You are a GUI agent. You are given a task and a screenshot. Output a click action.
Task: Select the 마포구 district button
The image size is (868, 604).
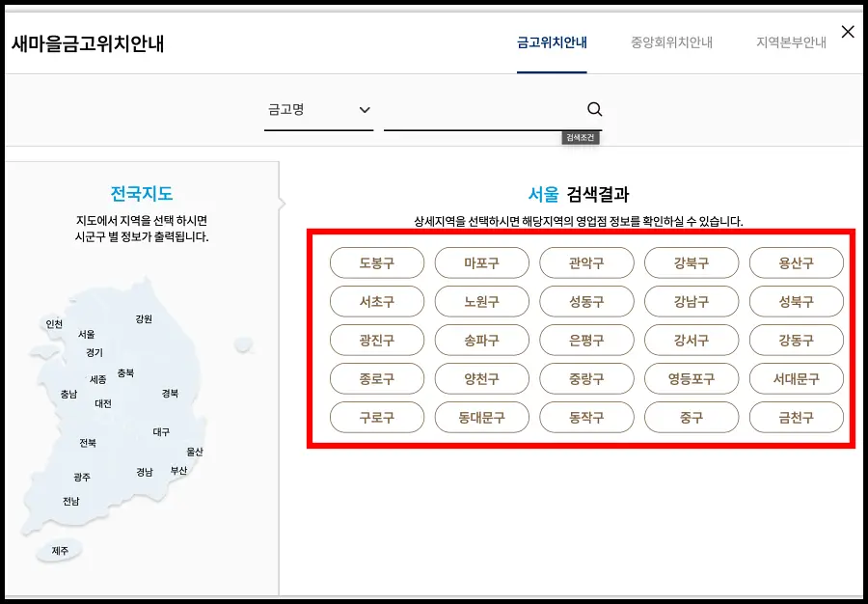click(481, 263)
